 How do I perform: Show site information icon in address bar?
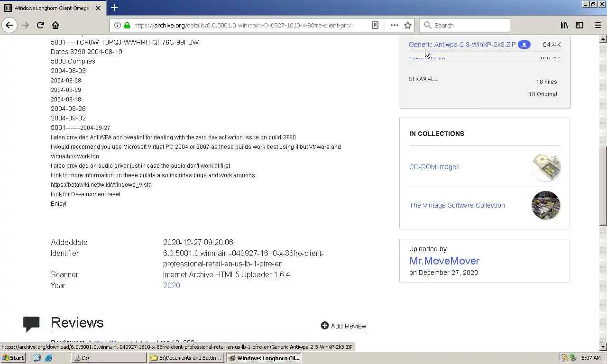click(118, 25)
